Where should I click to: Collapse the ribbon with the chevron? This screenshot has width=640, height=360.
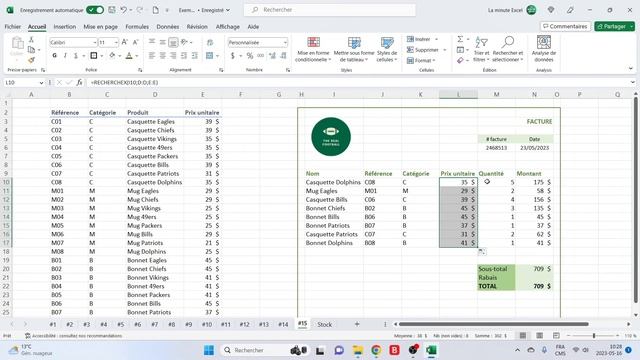[631, 69]
